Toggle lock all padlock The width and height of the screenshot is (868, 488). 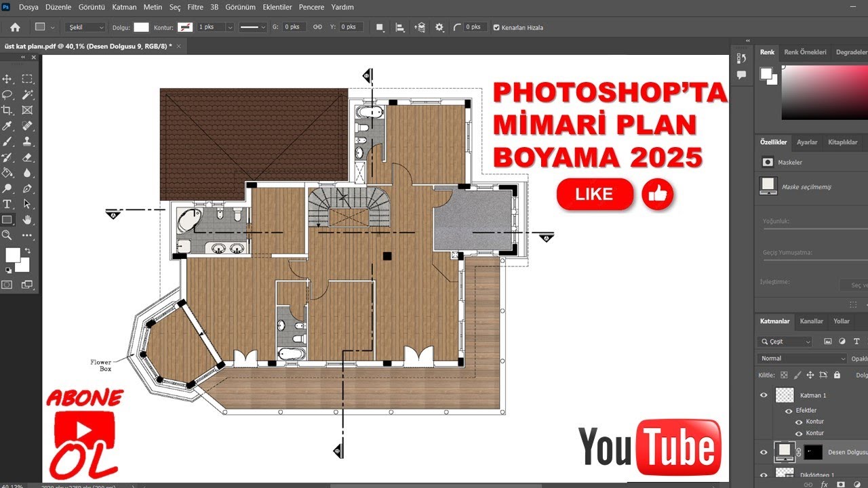point(837,375)
